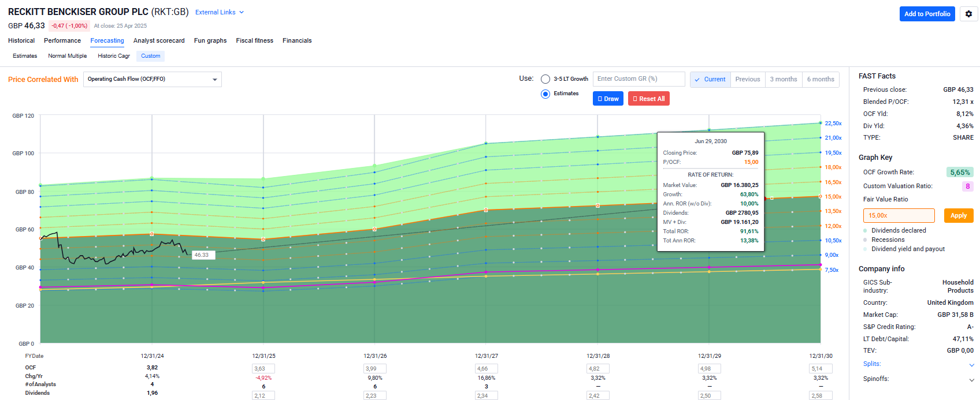Click the 15,00x multiple line label
The image size is (980, 400).
coord(833,197)
